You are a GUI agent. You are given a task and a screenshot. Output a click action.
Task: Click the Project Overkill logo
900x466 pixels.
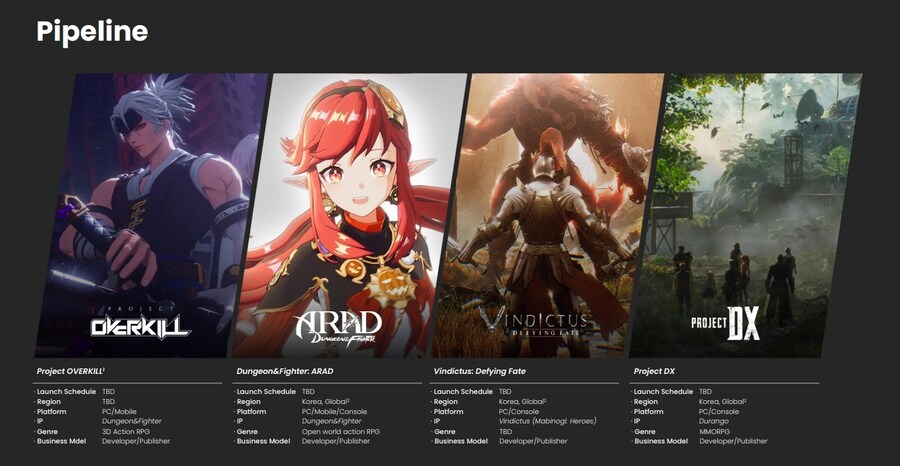(x=140, y=324)
